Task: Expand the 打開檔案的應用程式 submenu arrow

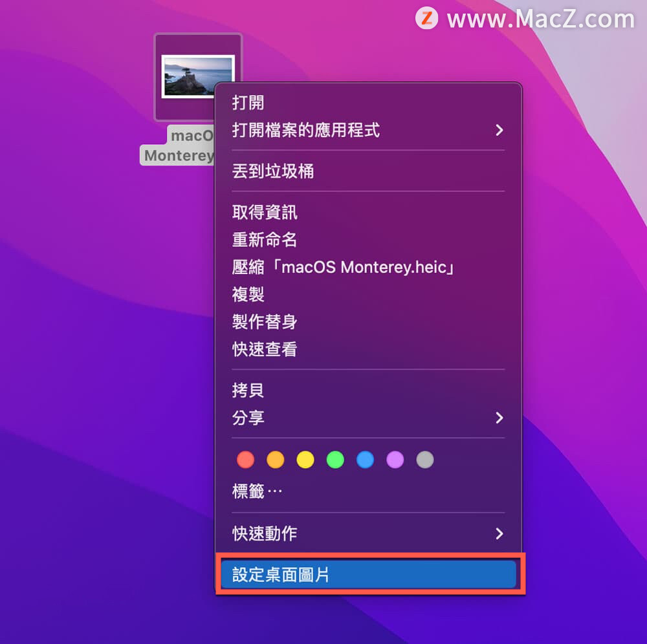Action: coord(499,130)
